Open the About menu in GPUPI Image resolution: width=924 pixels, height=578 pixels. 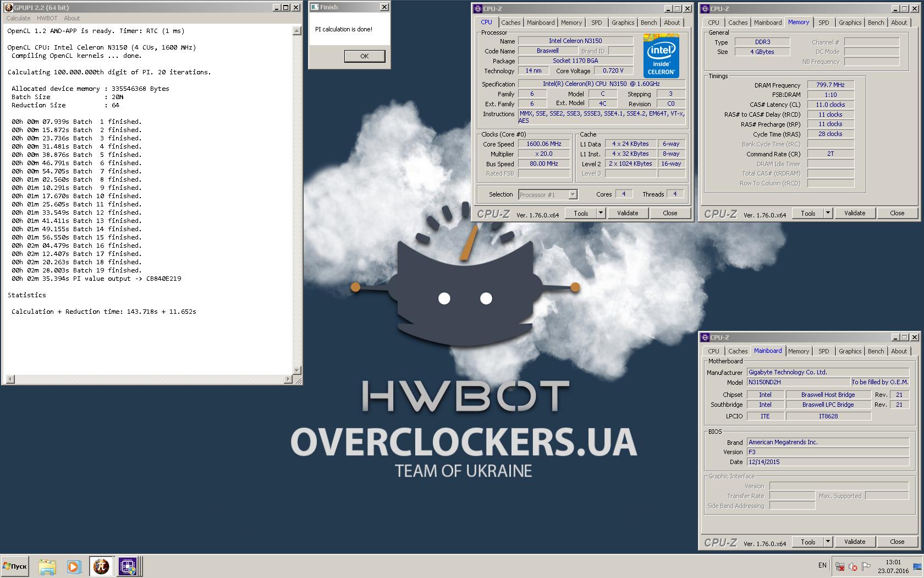71,18
